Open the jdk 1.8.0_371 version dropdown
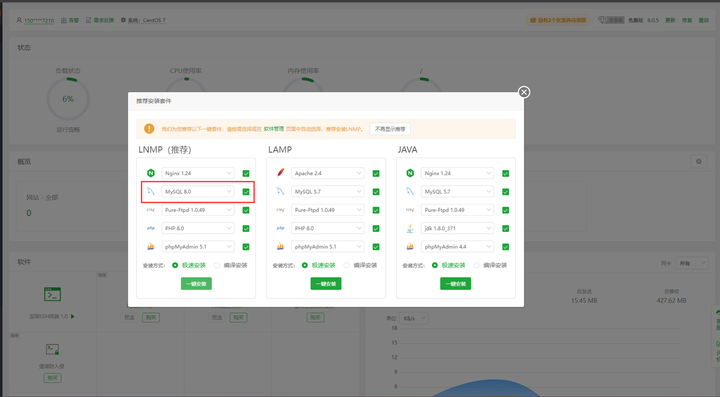This screenshot has width=720, height=397. click(457, 228)
